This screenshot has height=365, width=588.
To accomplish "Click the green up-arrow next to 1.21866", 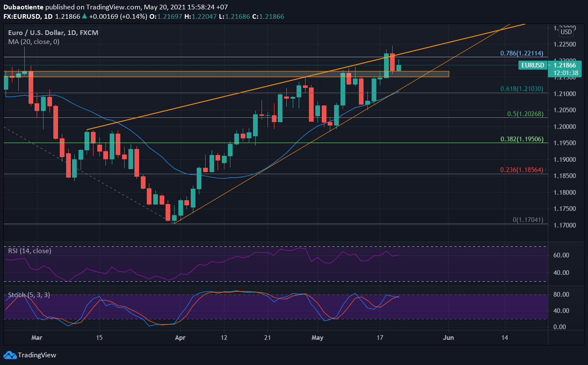I will (x=84, y=16).
